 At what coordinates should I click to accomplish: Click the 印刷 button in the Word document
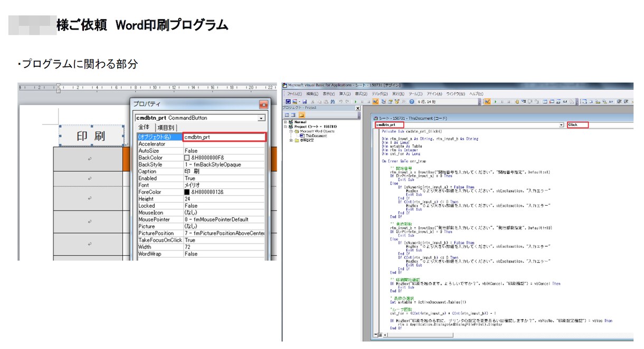click(92, 136)
